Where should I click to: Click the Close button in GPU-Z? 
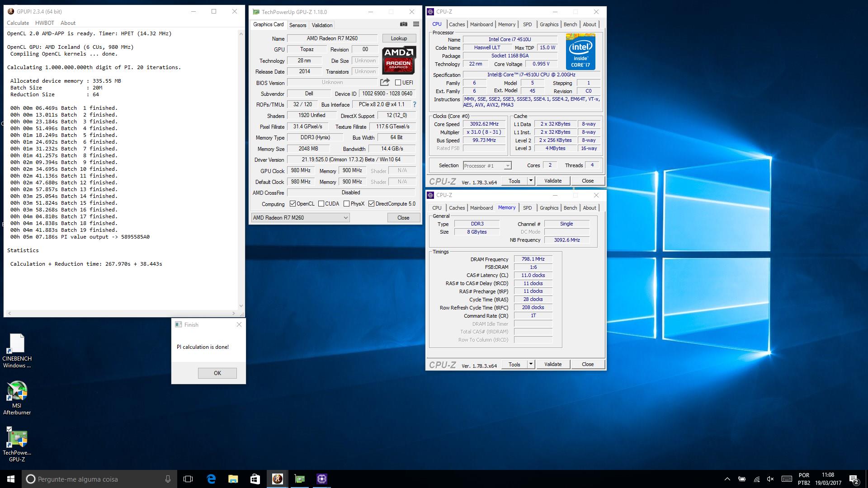[x=403, y=218]
